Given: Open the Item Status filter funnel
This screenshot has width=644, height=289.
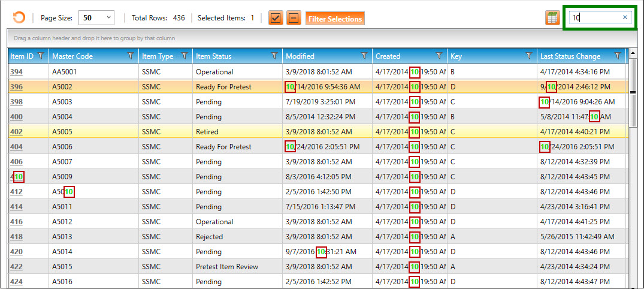Looking at the screenshot, I should (274, 56).
